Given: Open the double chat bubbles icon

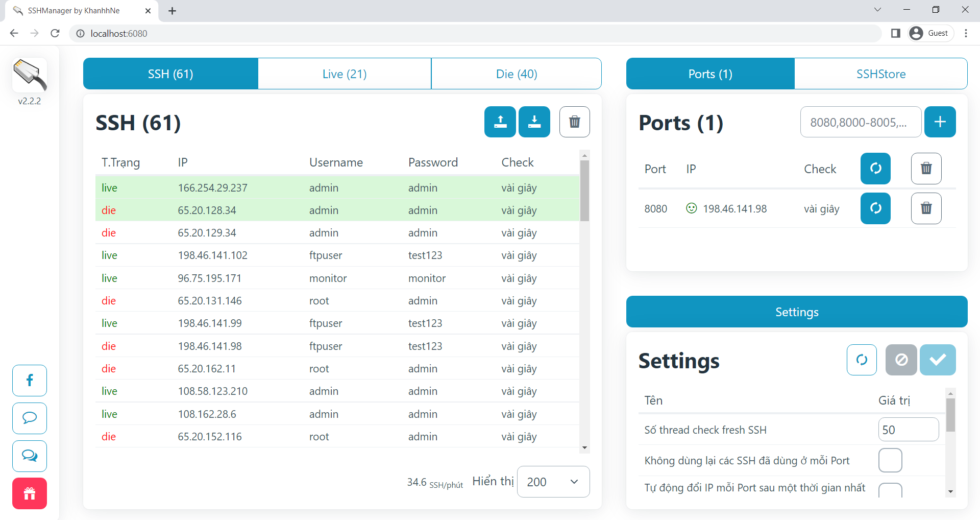Looking at the screenshot, I should click(x=30, y=456).
